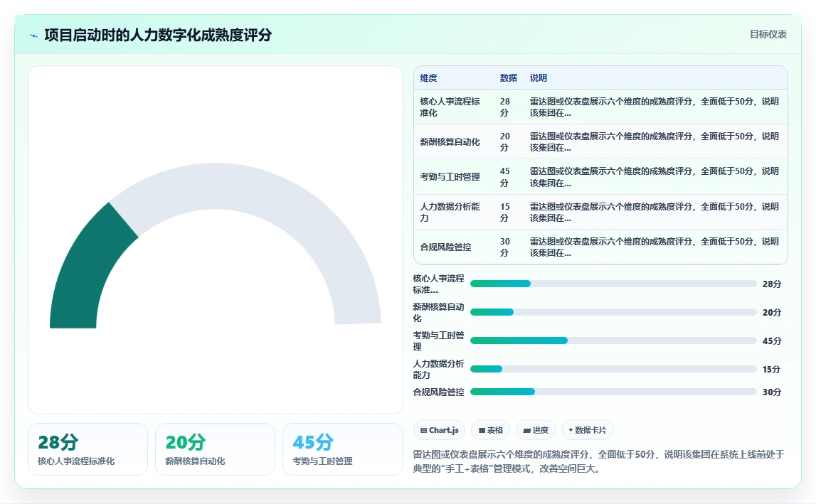Click the title 项目启动时的人力数字化成熟度评分
Viewport: 816px width, 504px height.
pos(158,36)
